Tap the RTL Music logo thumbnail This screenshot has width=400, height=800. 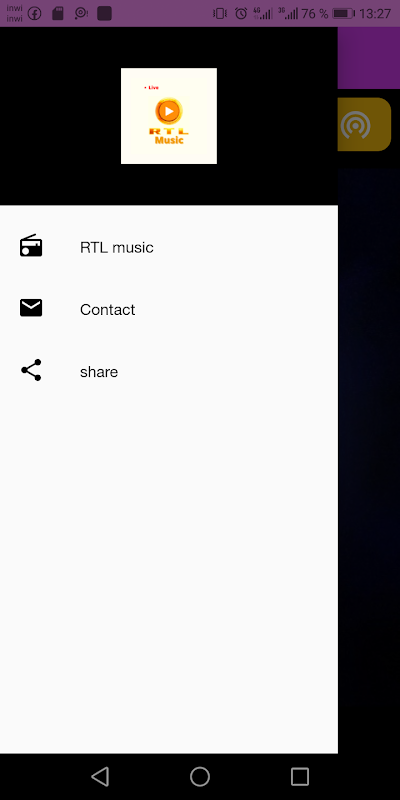pyautogui.click(x=169, y=116)
